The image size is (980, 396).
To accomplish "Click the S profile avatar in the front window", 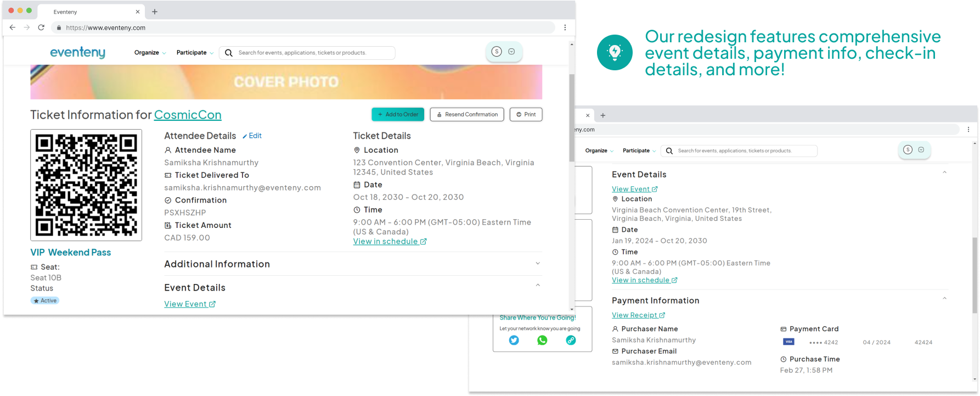I will point(497,52).
